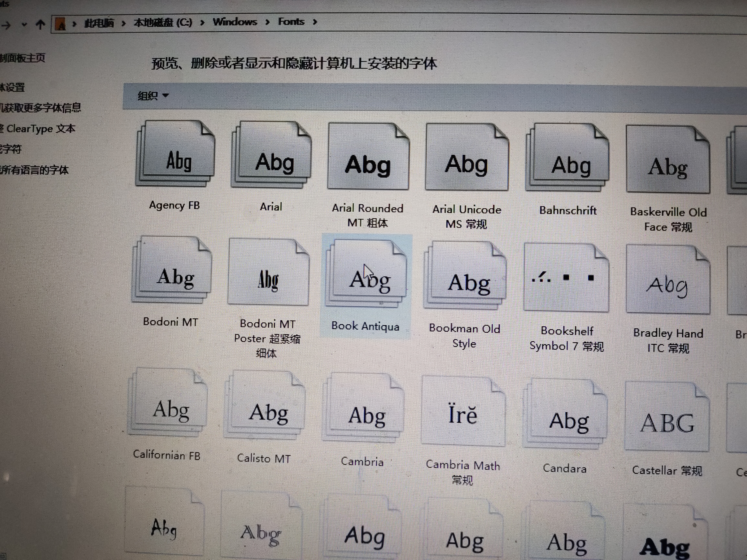Click the Up arrow navigation button
Image resolution: width=747 pixels, height=560 pixels.
41,24
